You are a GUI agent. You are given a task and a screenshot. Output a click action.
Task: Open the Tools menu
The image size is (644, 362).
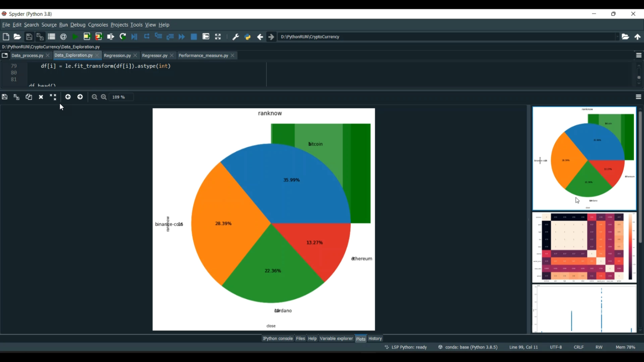137,25
